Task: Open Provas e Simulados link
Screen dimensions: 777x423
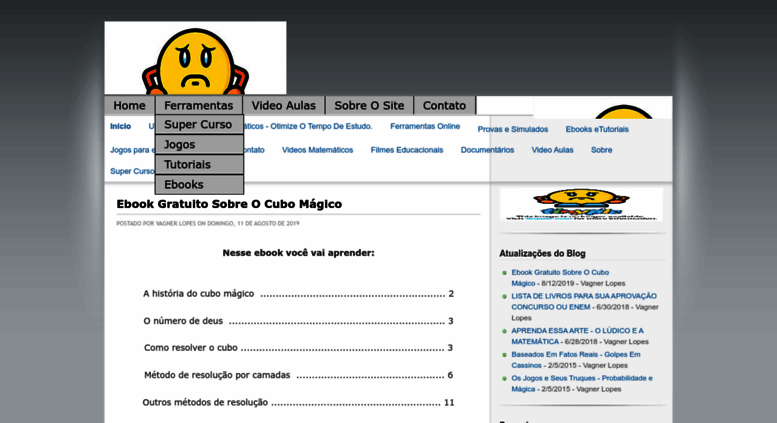Action: (513, 129)
